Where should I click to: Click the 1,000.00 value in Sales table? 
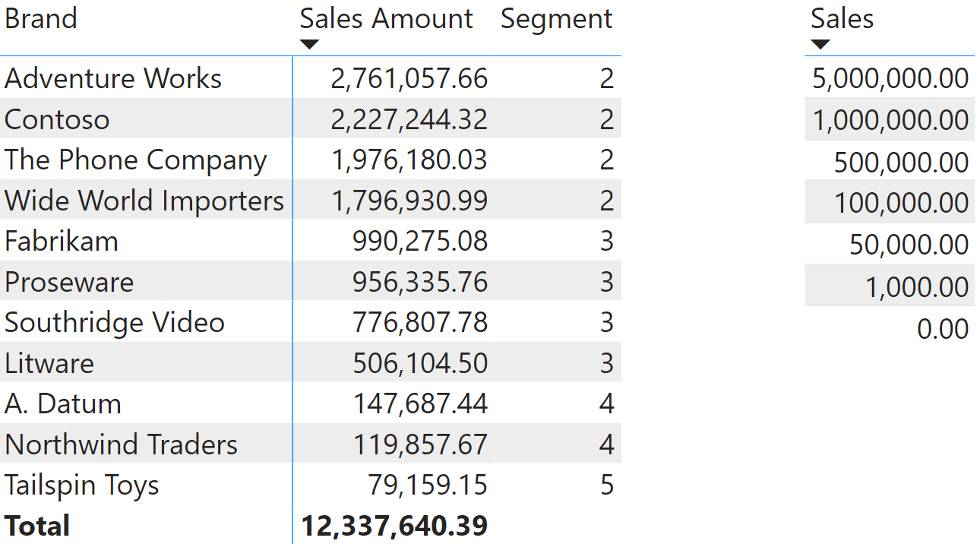917,286
